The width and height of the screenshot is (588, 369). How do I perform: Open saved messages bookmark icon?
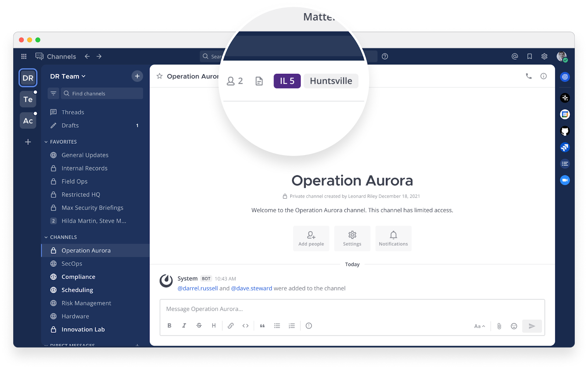530,56
